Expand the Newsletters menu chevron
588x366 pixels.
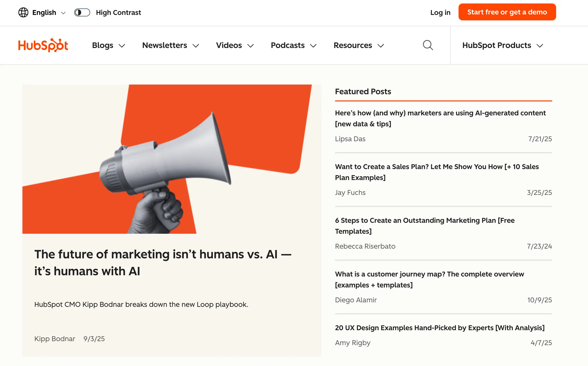[x=196, y=46]
